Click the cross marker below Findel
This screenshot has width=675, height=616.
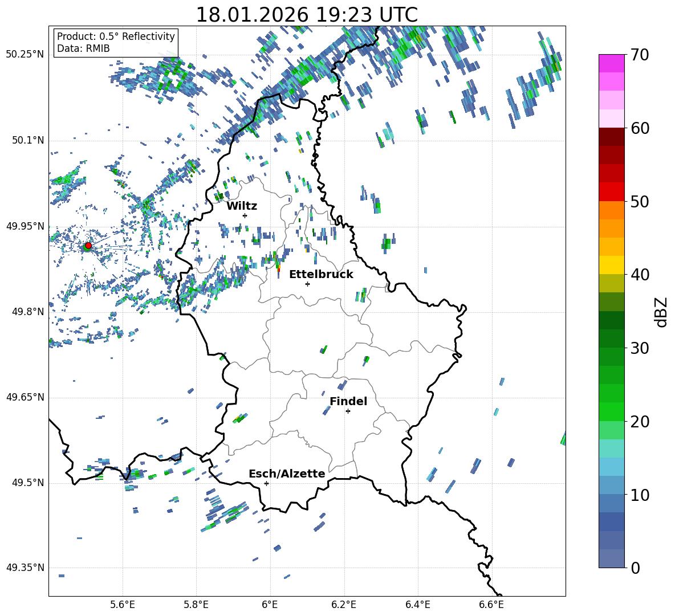pyautogui.click(x=348, y=411)
